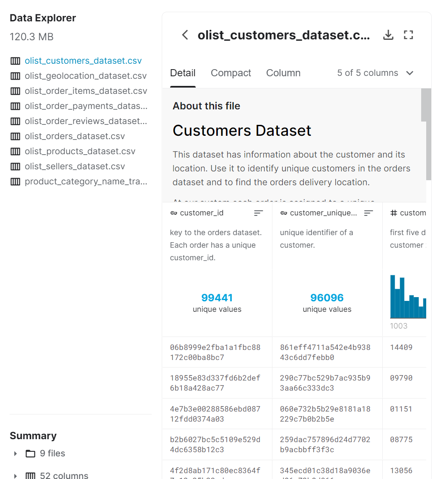Select zip code cell 09790

click(x=401, y=378)
